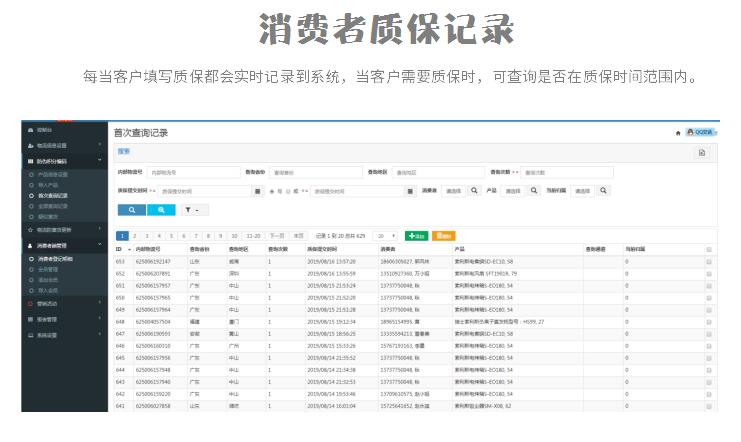Focus the 查询地区 input field
Image resolution: width=741 pixels, height=442 pixels.
[438, 173]
